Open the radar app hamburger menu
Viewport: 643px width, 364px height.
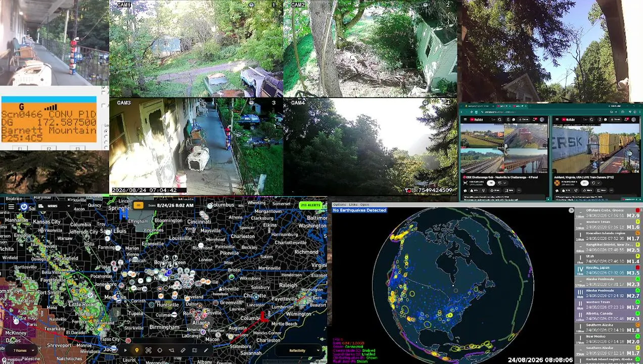[11, 206]
